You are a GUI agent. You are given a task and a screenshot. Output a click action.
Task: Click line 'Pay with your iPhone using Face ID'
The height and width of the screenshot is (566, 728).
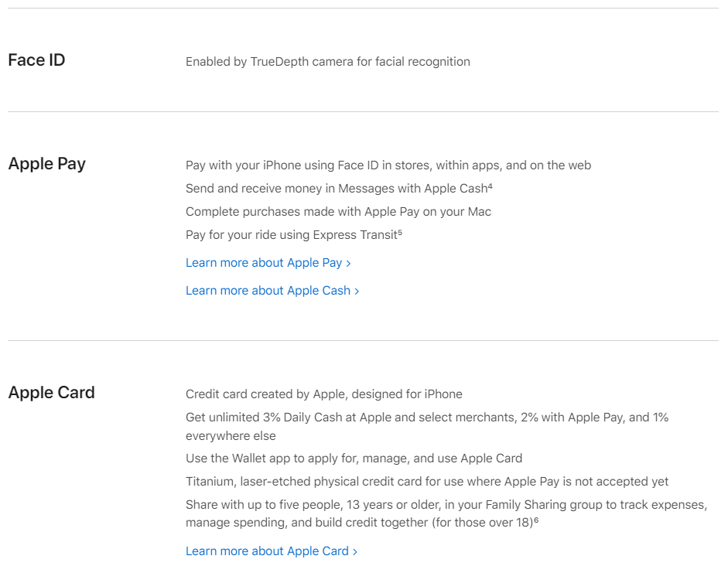tap(388, 165)
